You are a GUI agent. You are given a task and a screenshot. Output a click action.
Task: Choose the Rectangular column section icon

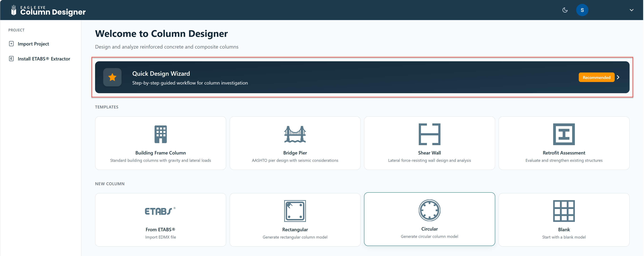(x=295, y=211)
